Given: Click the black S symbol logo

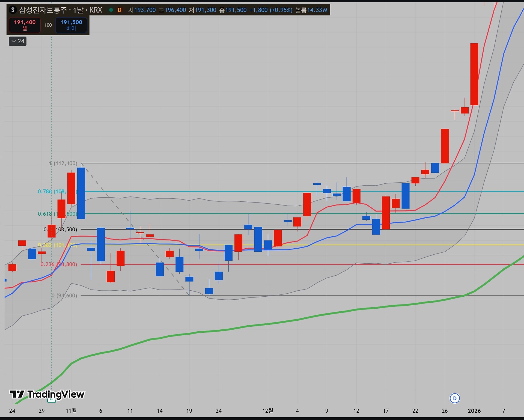Looking at the screenshot, I should [13, 10].
